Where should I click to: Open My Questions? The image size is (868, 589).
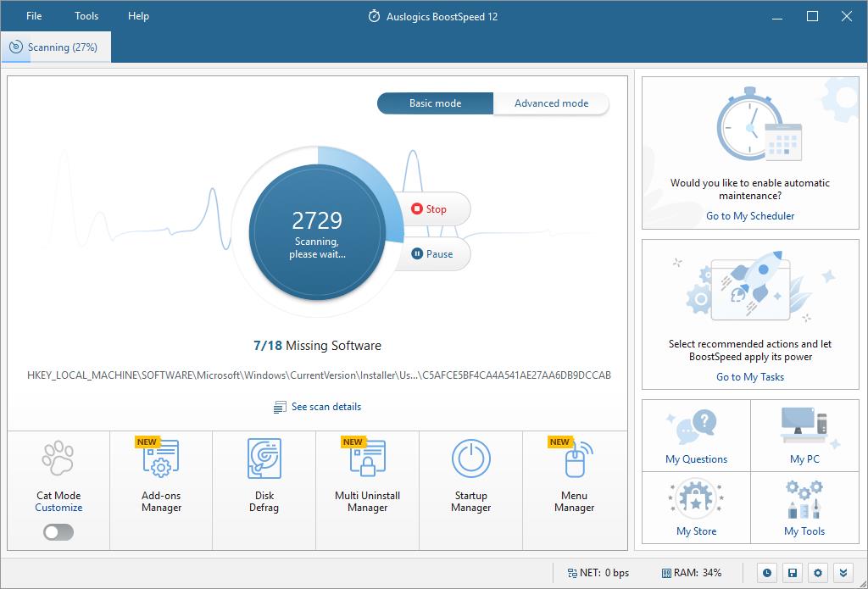tap(697, 436)
